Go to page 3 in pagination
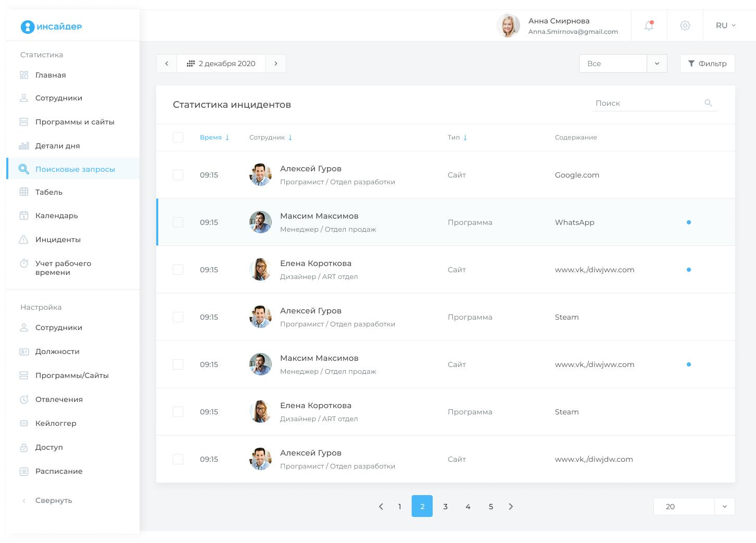756x543 pixels. [445, 507]
